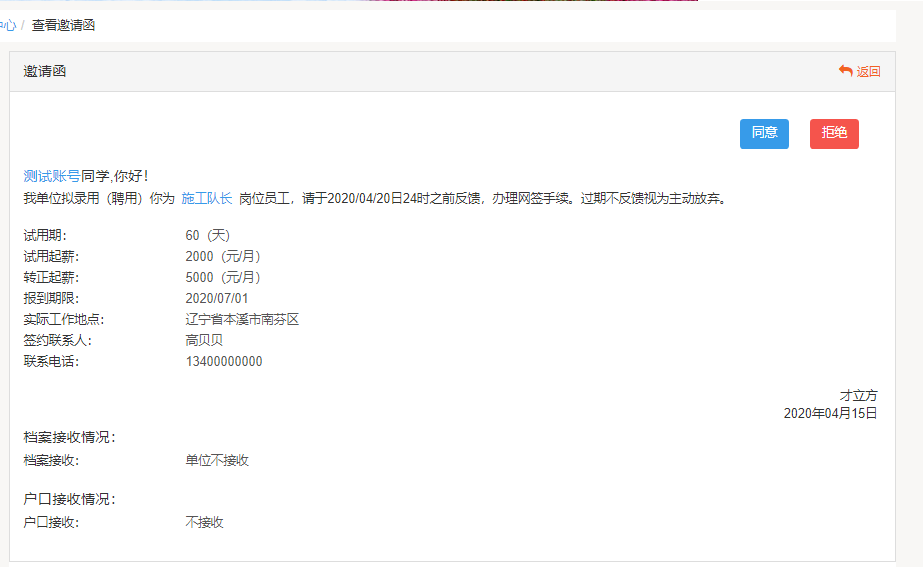Click the 5000（元/月） regular salary value

coord(224,277)
